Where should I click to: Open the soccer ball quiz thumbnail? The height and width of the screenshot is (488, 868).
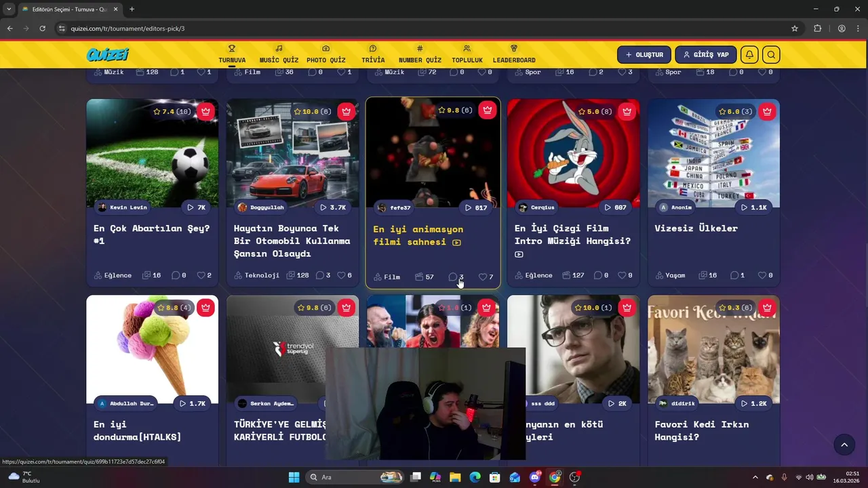(153, 153)
